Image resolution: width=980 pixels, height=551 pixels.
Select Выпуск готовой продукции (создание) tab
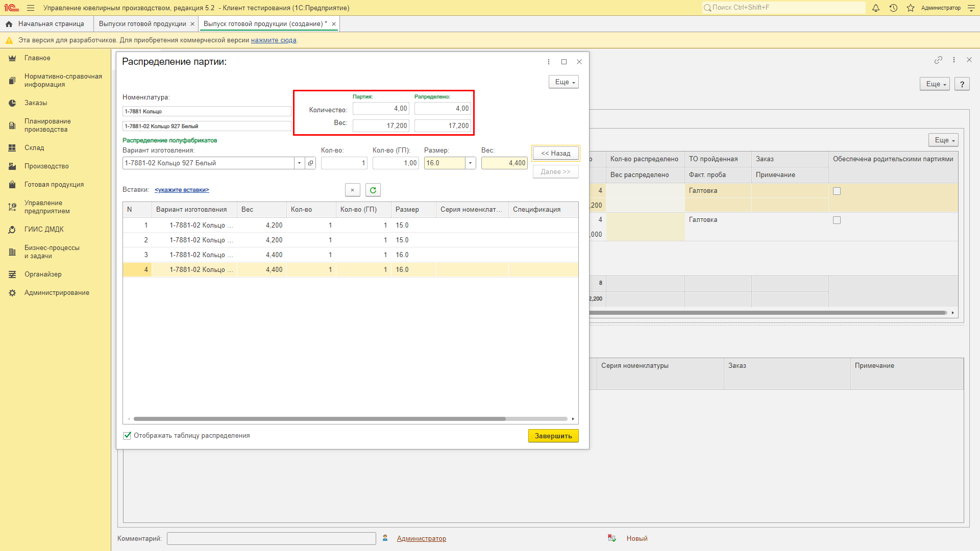(x=265, y=24)
